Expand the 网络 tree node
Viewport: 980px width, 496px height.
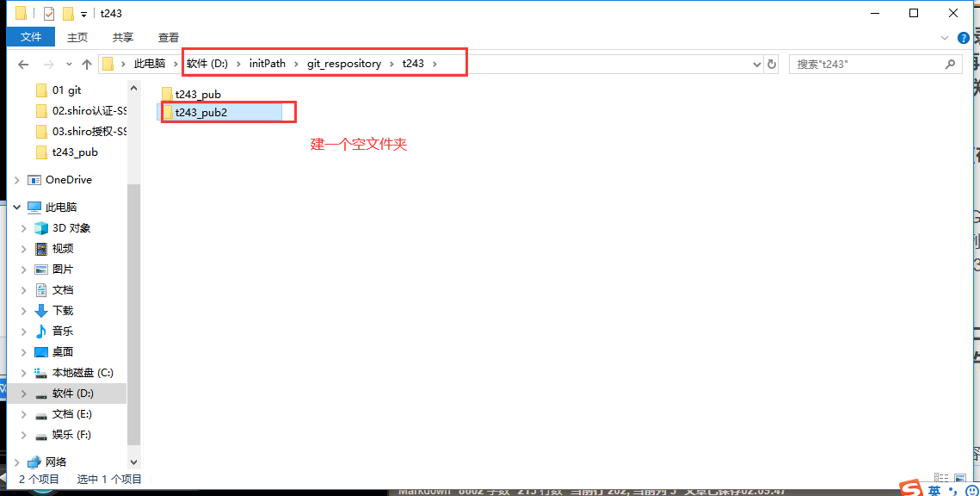(x=17, y=462)
